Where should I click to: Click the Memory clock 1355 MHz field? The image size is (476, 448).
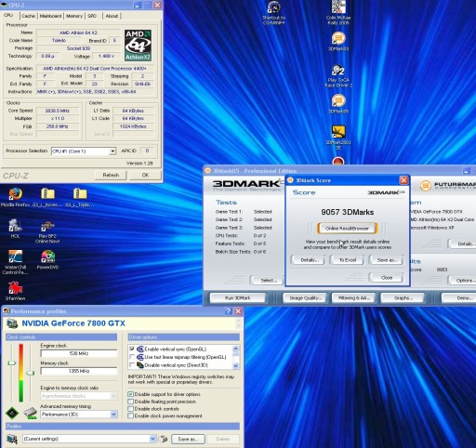click(x=79, y=371)
